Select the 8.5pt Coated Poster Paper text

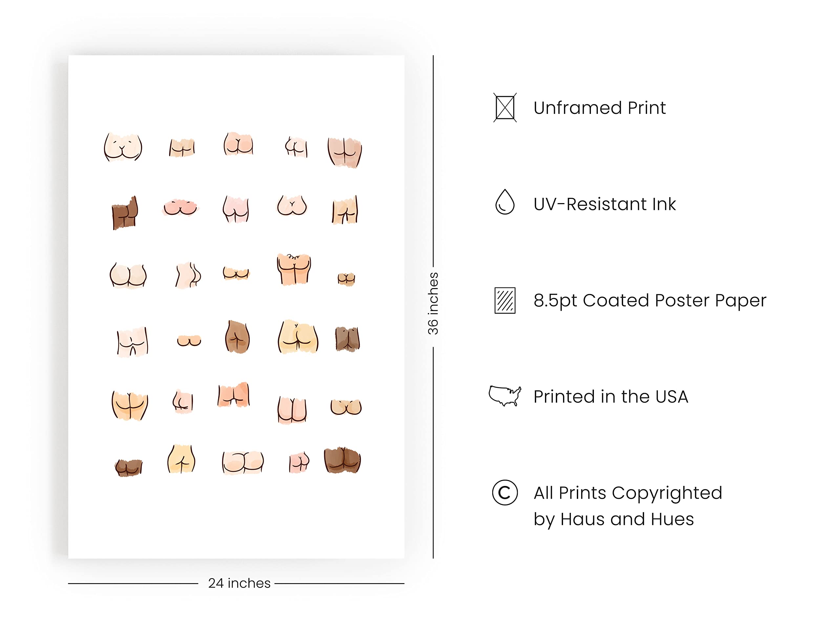[x=650, y=300]
